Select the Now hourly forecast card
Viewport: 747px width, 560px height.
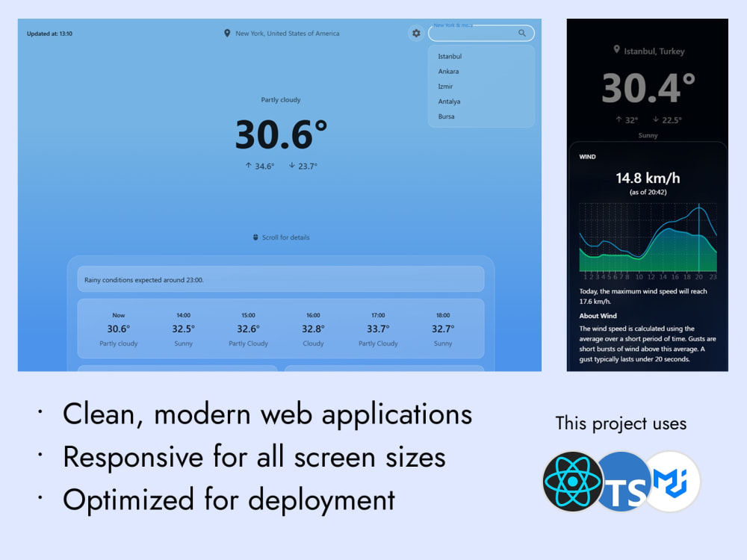pyautogui.click(x=118, y=329)
